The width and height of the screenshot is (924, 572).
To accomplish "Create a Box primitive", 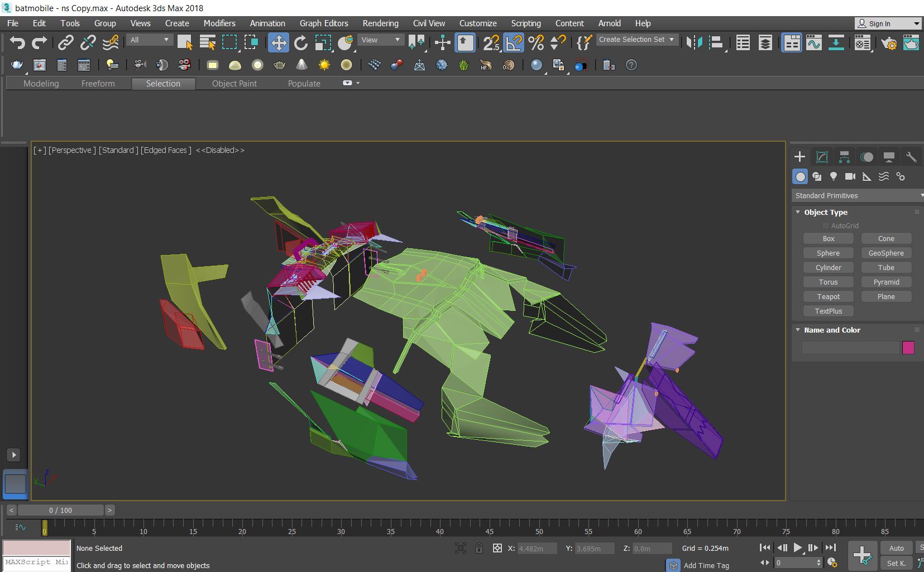I will click(x=829, y=238).
